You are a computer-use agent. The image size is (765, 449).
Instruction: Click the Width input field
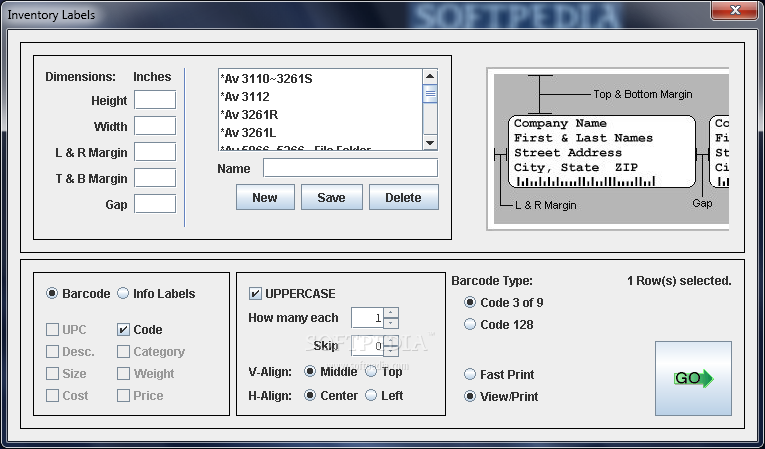coord(155,126)
